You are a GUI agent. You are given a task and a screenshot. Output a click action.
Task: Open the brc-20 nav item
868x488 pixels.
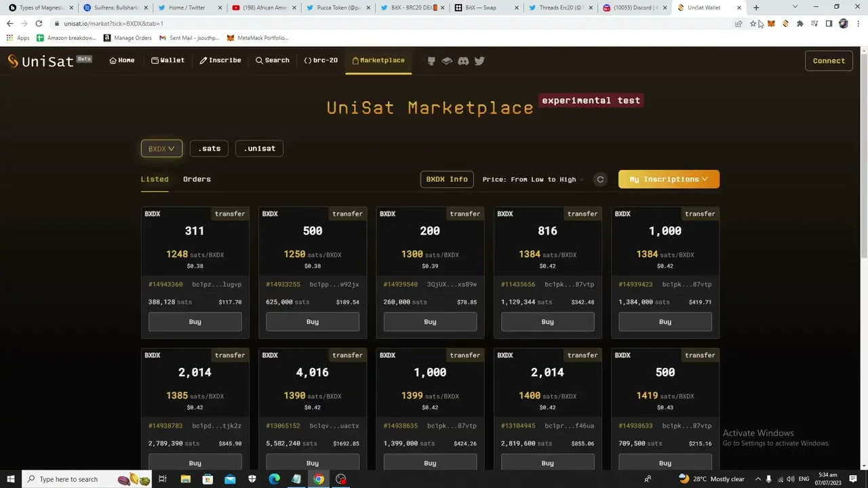(321, 60)
